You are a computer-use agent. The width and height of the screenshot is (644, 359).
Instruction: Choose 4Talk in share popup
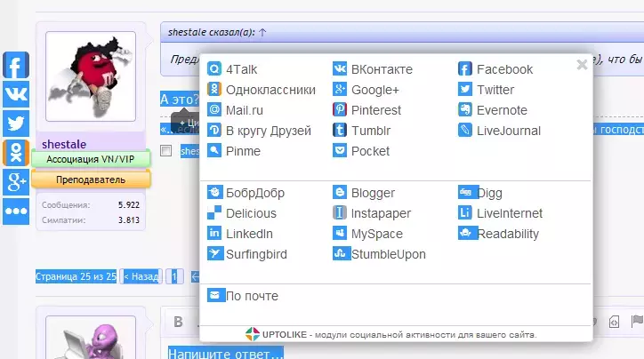coord(232,69)
